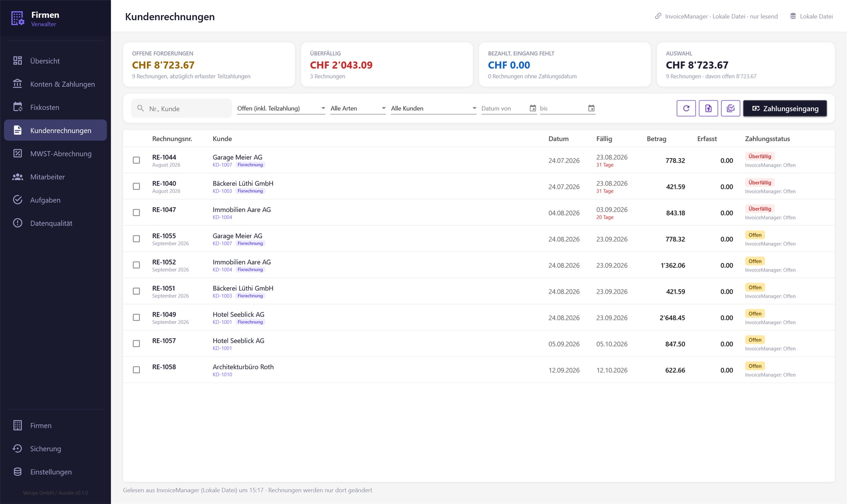Open the Alle Kunden customer filter

[434, 108]
